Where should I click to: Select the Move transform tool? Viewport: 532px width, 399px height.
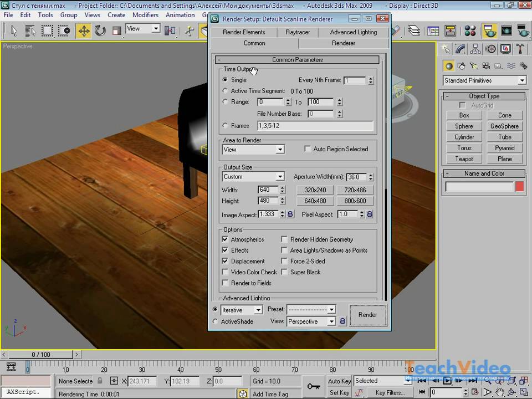click(x=84, y=30)
